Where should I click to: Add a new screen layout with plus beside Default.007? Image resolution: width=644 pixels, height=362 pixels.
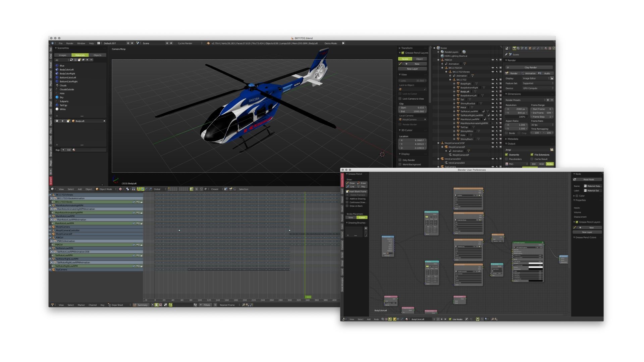128,43
